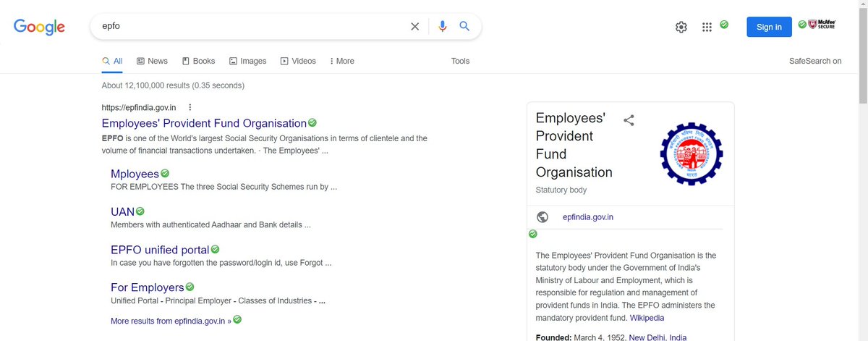Open the three-dot menu beside epfindia.gov.in
This screenshot has width=868, height=341.
190,107
